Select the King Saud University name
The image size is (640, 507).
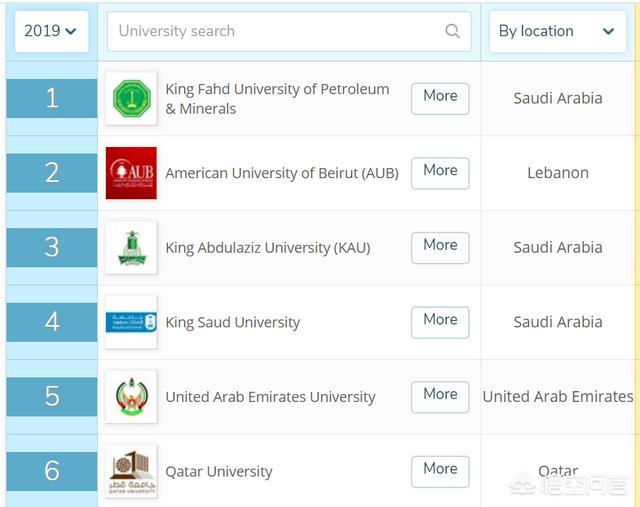point(232,322)
